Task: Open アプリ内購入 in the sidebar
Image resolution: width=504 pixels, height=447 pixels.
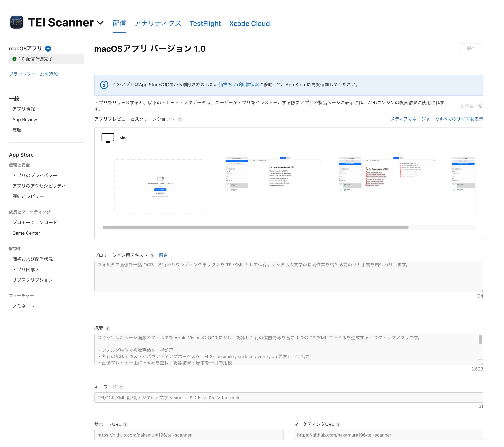Action: pyautogui.click(x=26, y=269)
